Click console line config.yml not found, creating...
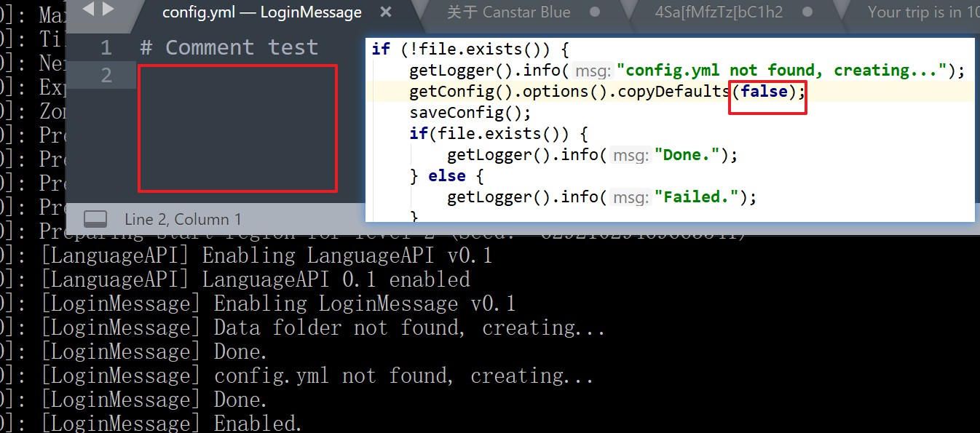The width and height of the screenshot is (980, 433). [x=317, y=376]
